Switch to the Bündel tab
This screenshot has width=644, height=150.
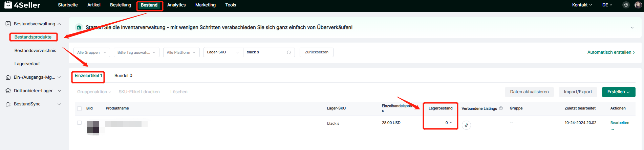[123, 76]
